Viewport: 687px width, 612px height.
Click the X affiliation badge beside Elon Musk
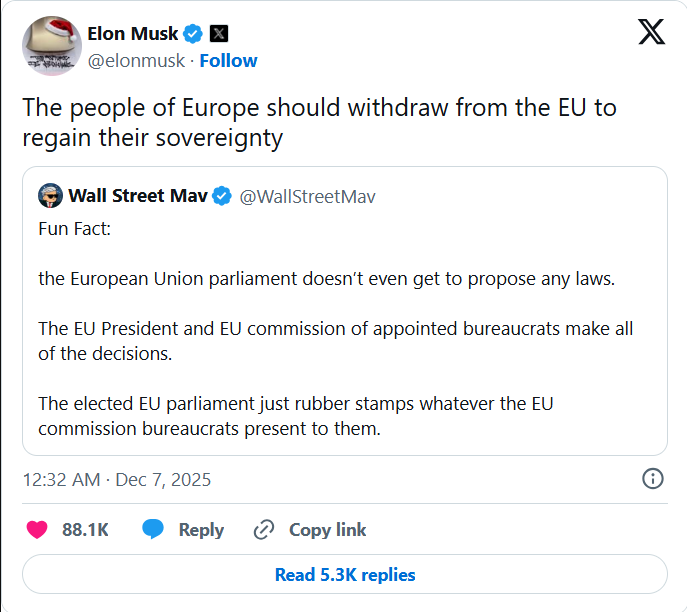221,33
